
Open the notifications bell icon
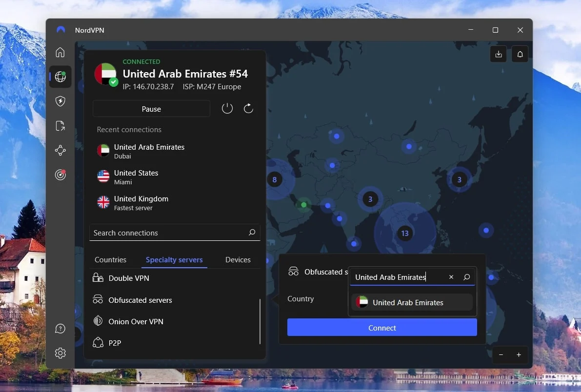tap(520, 54)
